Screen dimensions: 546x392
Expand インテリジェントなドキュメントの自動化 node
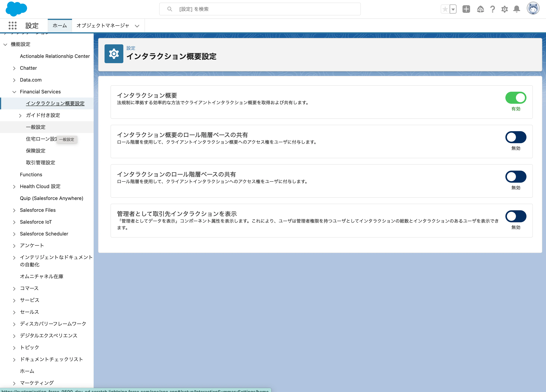pos(14,258)
